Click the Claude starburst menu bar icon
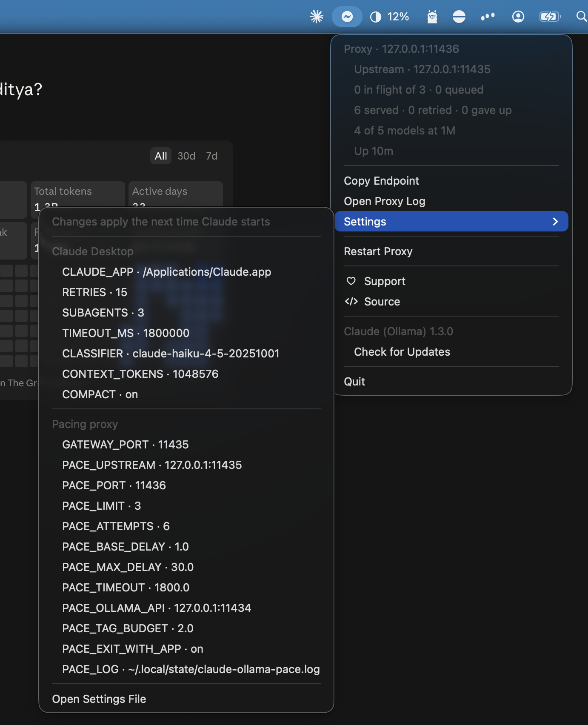Viewport: 588px width, 725px height. coord(317,17)
